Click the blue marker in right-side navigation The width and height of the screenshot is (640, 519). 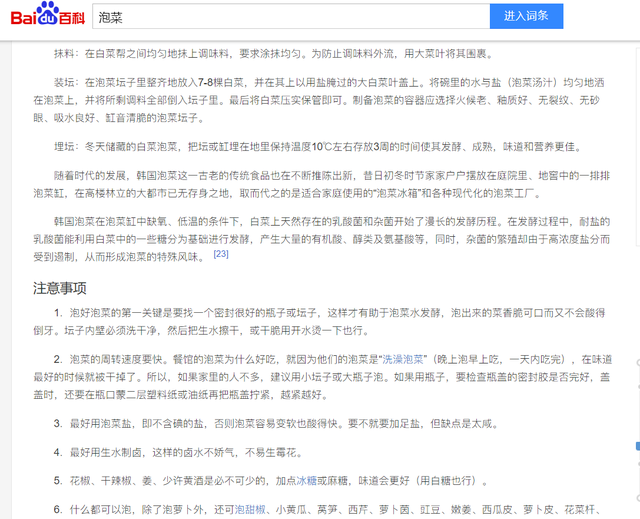[x=638, y=446]
